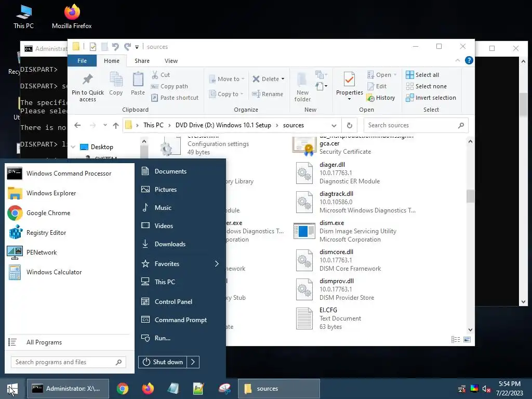Launch PENetwork from start menu

[x=69, y=252]
